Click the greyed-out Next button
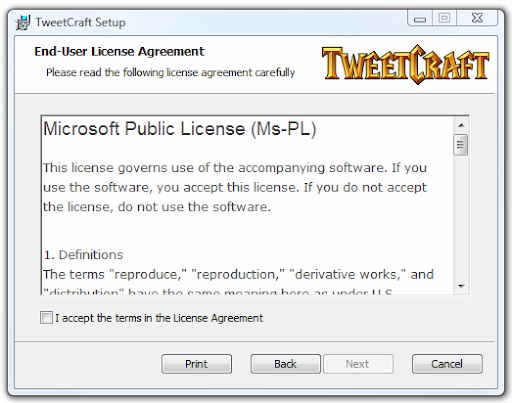Screen dimensions: 512x403 358,364
